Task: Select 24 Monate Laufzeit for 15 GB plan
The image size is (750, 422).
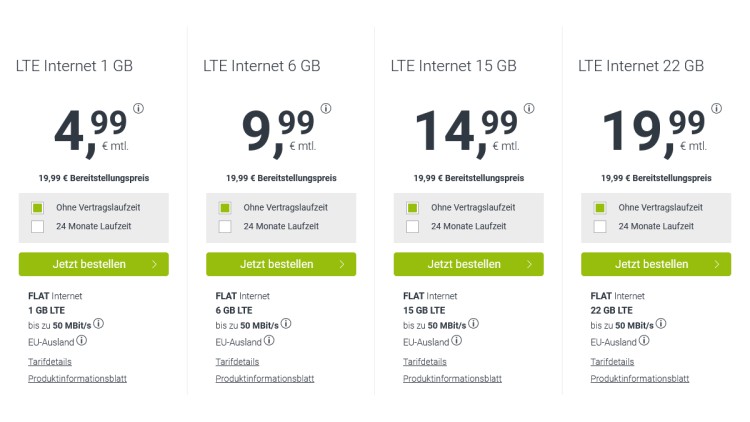Action: pyautogui.click(x=413, y=226)
